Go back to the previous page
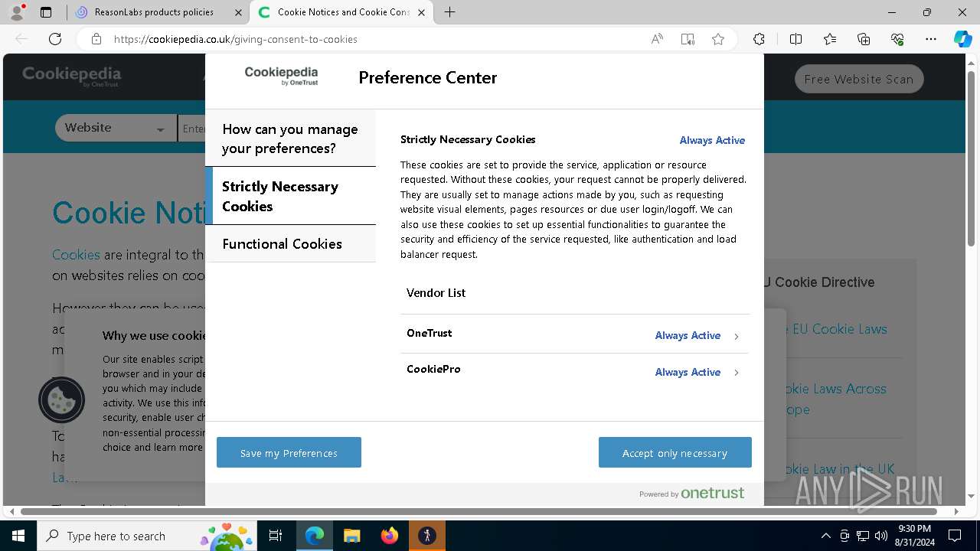 [x=21, y=39]
